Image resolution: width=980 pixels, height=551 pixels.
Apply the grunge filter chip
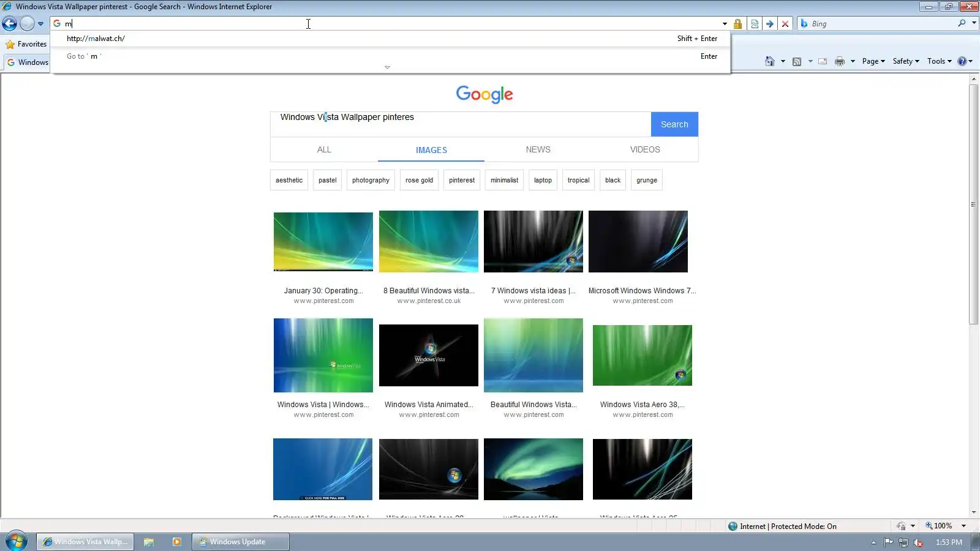647,180
